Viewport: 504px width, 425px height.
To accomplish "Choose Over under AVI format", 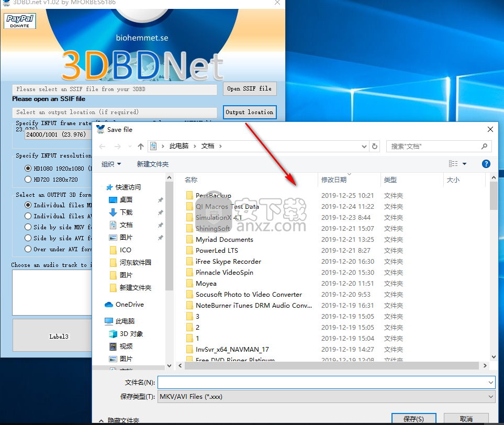I will (x=28, y=249).
